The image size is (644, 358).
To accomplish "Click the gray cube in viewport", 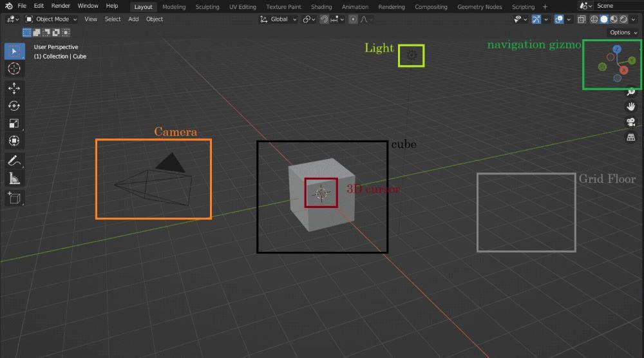I will 321,194.
